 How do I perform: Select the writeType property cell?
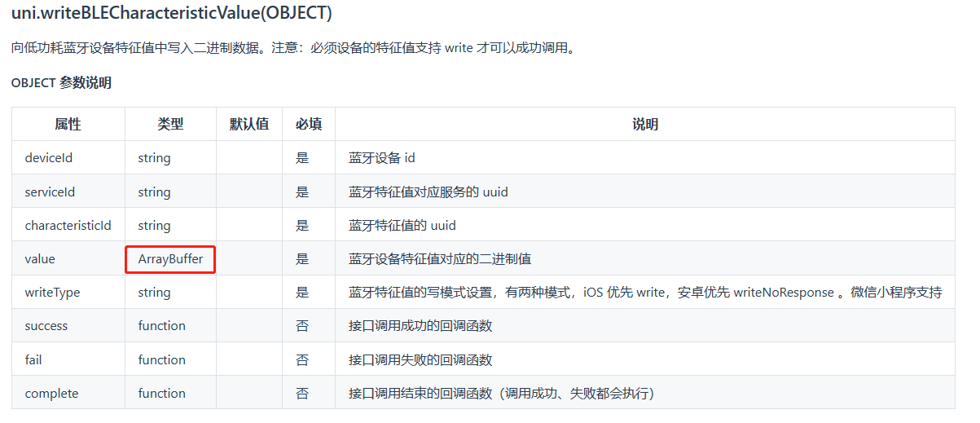[68, 292]
